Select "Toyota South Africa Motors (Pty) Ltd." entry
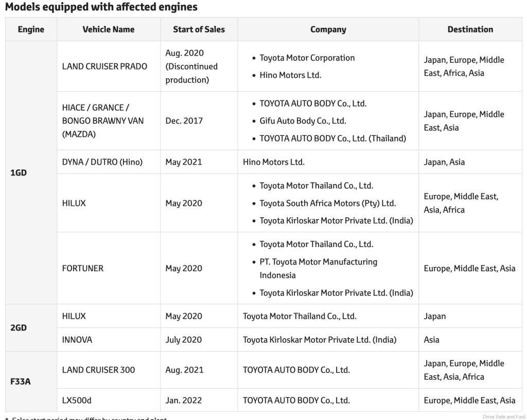 (327, 203)
